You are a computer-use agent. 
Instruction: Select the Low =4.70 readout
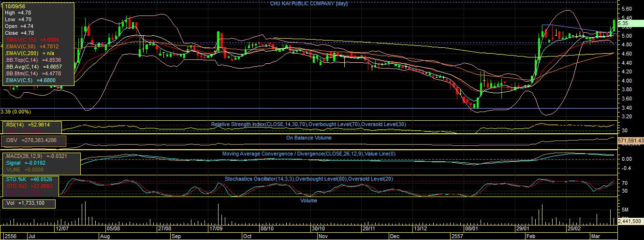click(19, 19)
